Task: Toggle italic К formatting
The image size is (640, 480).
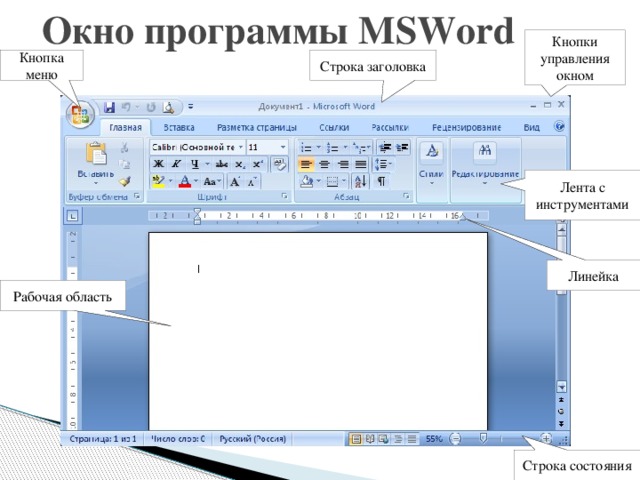Action: point(176,164)
